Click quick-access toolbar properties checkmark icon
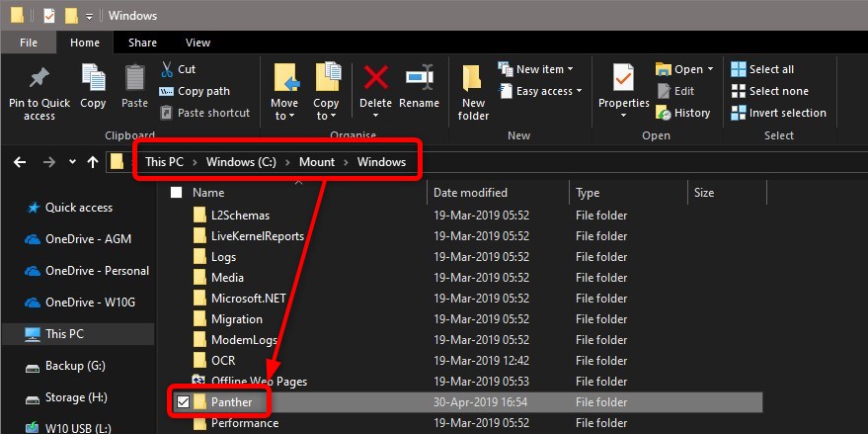This screenshot has width=868, height=434. click(49, 16)
